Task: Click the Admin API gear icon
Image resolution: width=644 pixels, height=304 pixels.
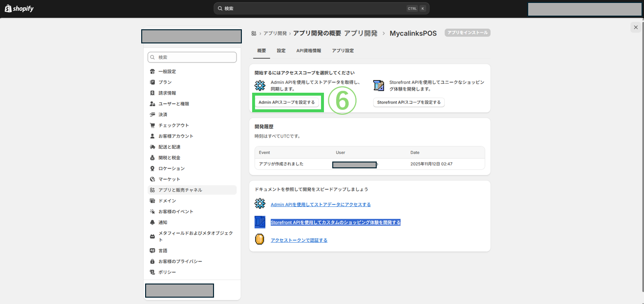Action: (260, 85)
